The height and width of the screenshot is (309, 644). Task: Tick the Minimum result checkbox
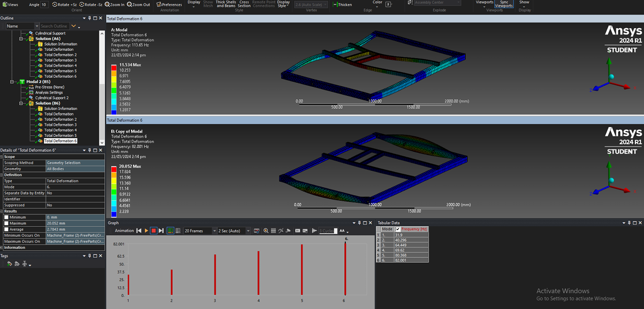coord(7,217)
